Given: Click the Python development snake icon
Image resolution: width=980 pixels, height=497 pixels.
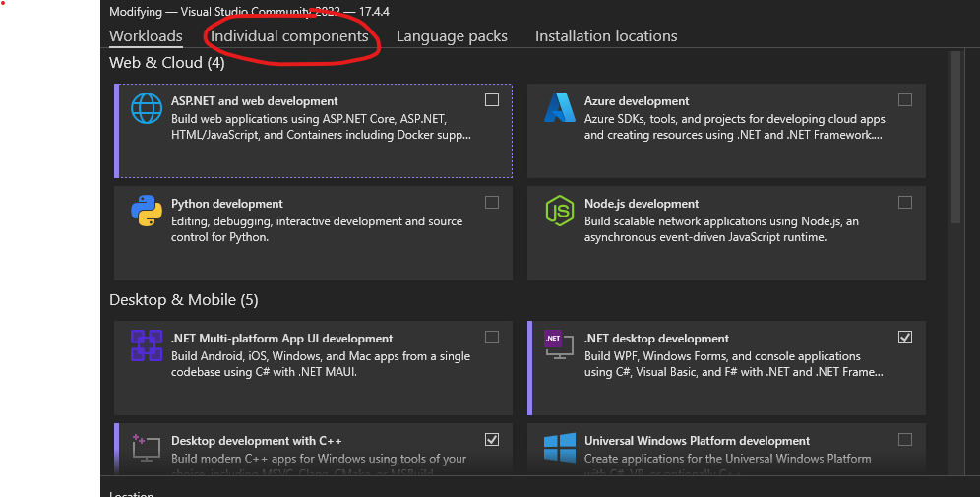Looking at the screenshot, I should (x=147, y=211).
